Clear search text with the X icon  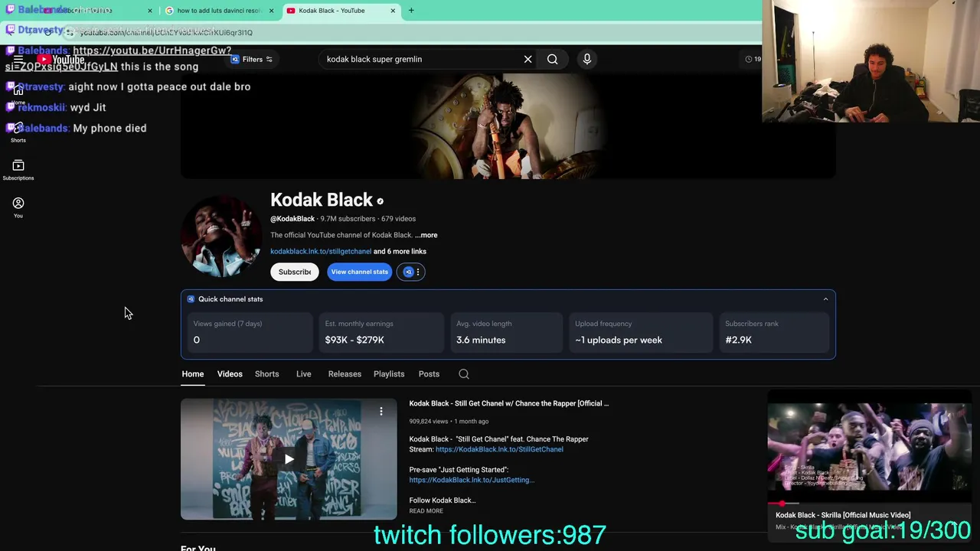coord(528,59)
